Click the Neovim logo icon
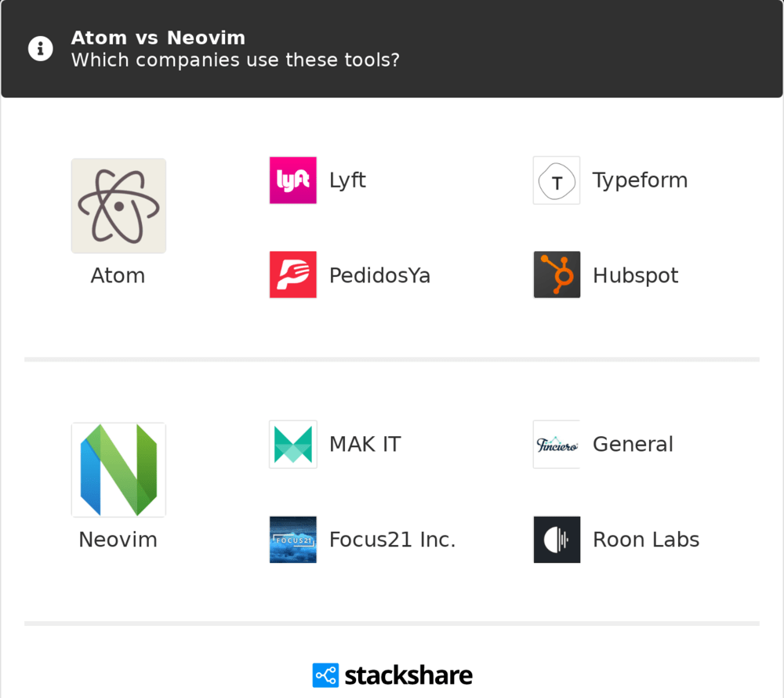784x698 pixels. pos(118,470)
